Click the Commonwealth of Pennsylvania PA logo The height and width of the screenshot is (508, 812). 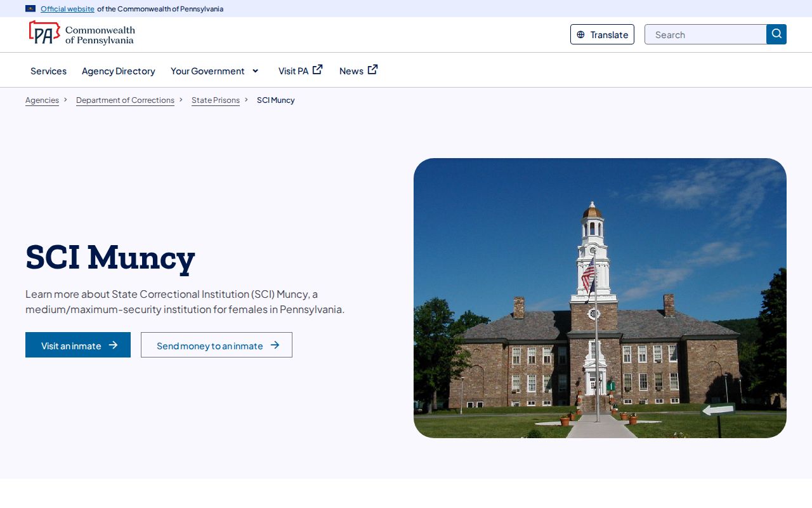click(x=82, y=33)
